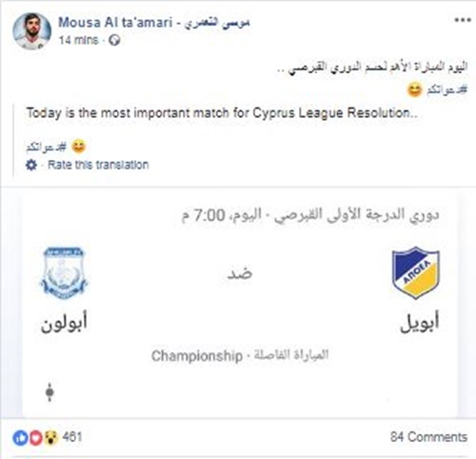The width and height of the screenshot is (476, 459).
Task: Click the Love heart reaction icon
Action: click(35, 438)
